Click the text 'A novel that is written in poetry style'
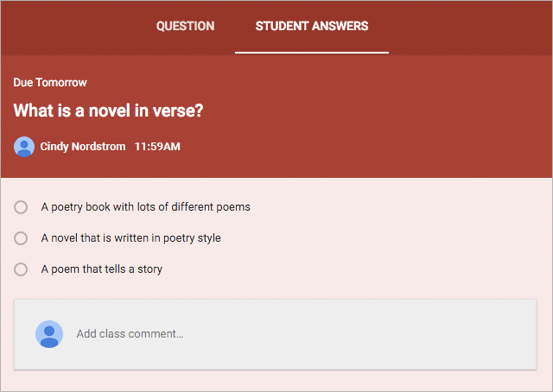This screenshot has height=392, width=553. click(x=130, y=237)
